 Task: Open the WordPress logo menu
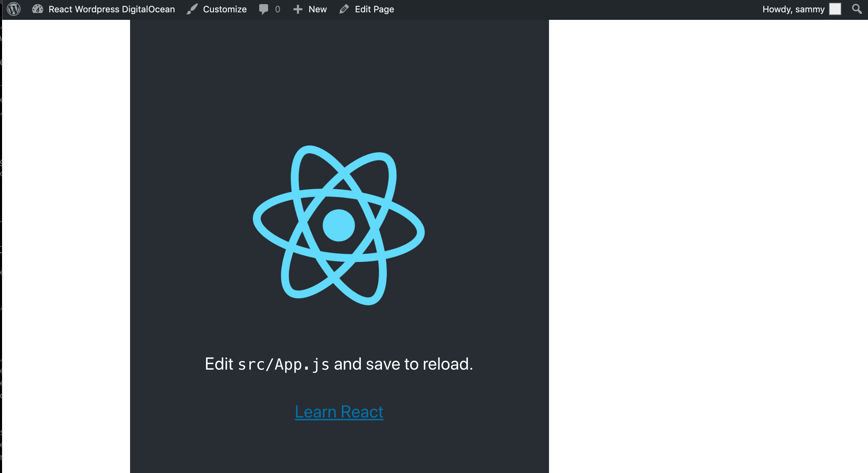[x=14, y=9]
